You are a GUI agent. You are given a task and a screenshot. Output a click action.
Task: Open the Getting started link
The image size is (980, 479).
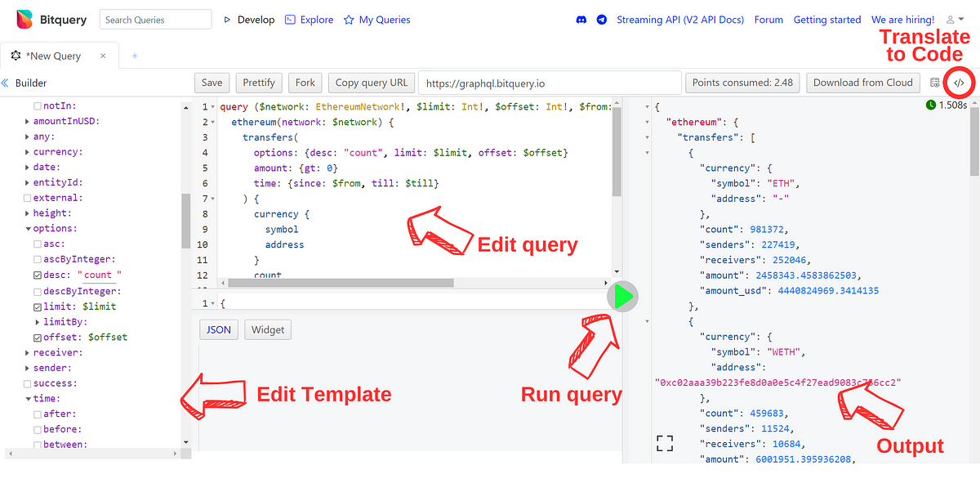(827, 20)
